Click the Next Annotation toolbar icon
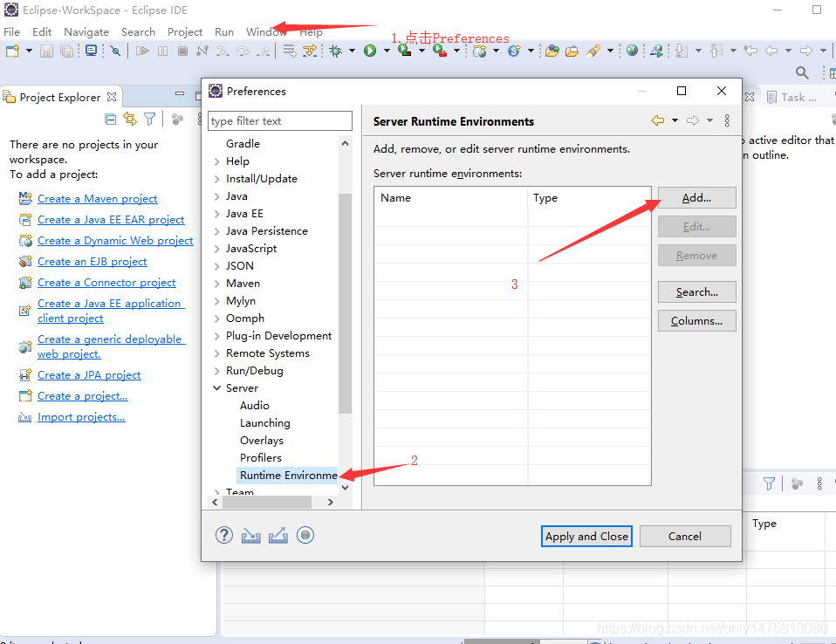This screenshot has width=836, height=644. point(682,51)
